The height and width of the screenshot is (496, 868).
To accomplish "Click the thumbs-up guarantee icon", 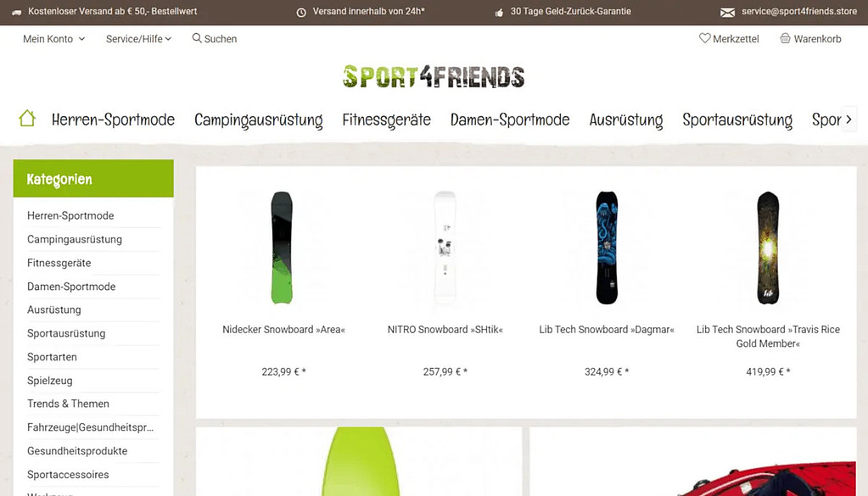I will pyautogui.click(x=499, y=12).
